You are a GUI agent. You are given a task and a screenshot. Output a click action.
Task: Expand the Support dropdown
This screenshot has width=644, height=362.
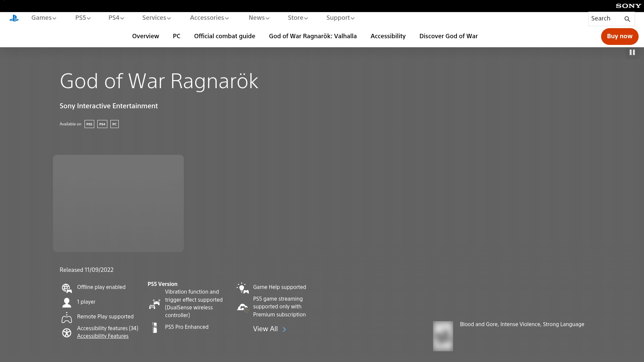(x=340, y=18)
